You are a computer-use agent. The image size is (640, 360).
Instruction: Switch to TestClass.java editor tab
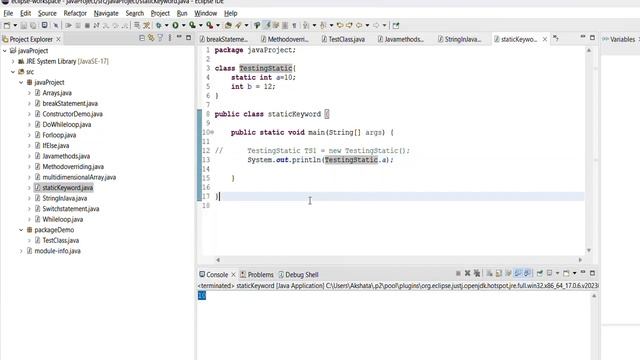343,39
